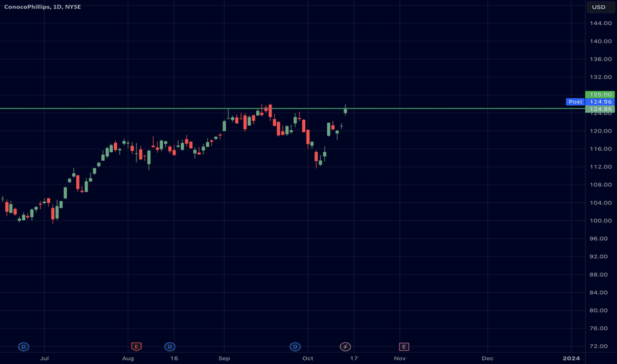The width and height of the screenshot is (617, 364).
Task: Click the 140.00 price axis label
Action: point(600,41)
